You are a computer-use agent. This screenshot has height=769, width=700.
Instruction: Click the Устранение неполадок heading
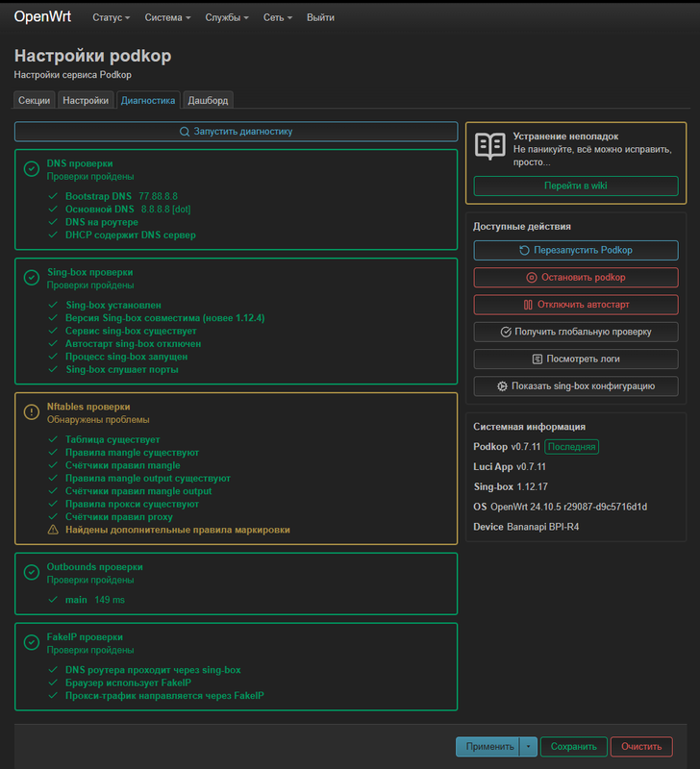click(565, 136)
